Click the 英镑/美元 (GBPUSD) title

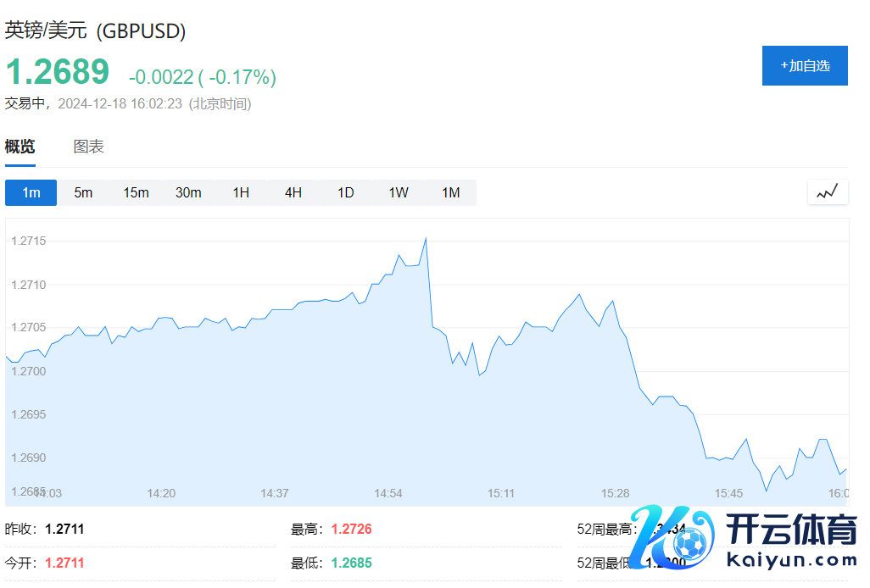pyautogui.click(x=96, y=31)
